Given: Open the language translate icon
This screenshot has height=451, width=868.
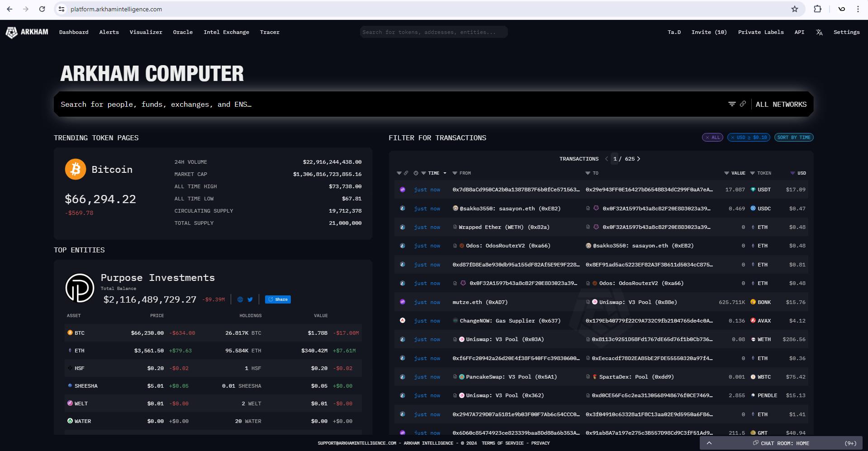Looking at the screenshot, I should click(819, 32).
